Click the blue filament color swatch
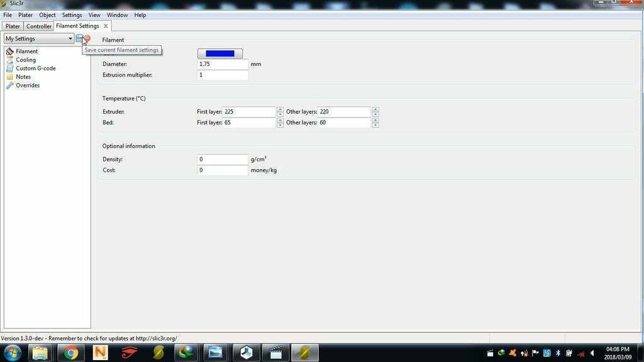Image resolution: width=644 pixels, height=362 pixels. (x=220, y=53)
